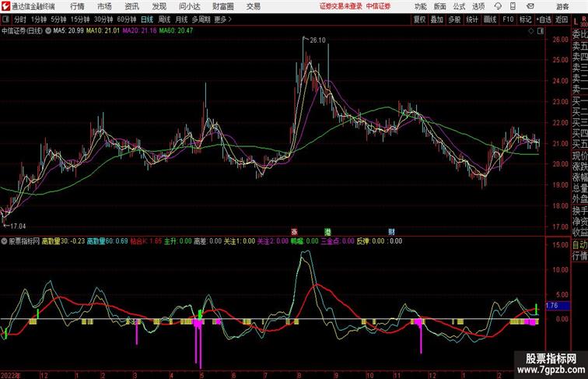Click the MA60: 20.47 label
The height and width of the screenshot is (379, 588).
point(176,31)
